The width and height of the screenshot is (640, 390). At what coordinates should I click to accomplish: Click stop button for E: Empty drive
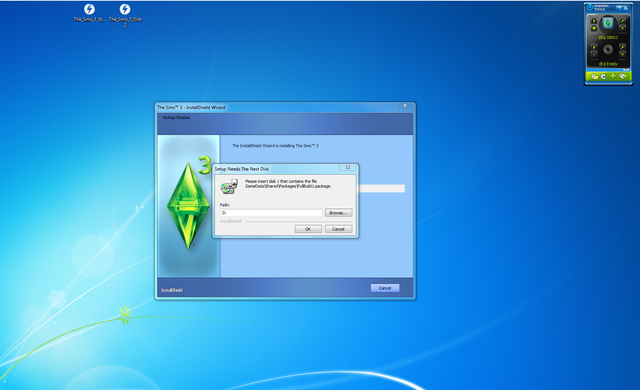pyautogui.click(x=594, y=54)
